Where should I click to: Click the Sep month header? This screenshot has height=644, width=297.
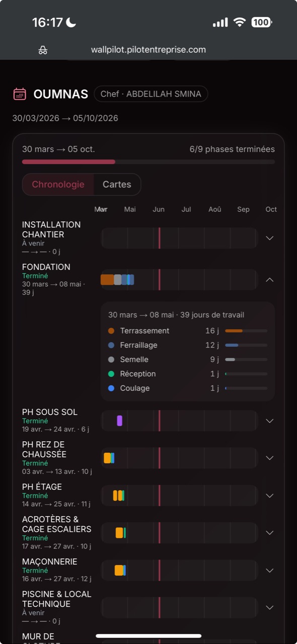tap(243, 209)
